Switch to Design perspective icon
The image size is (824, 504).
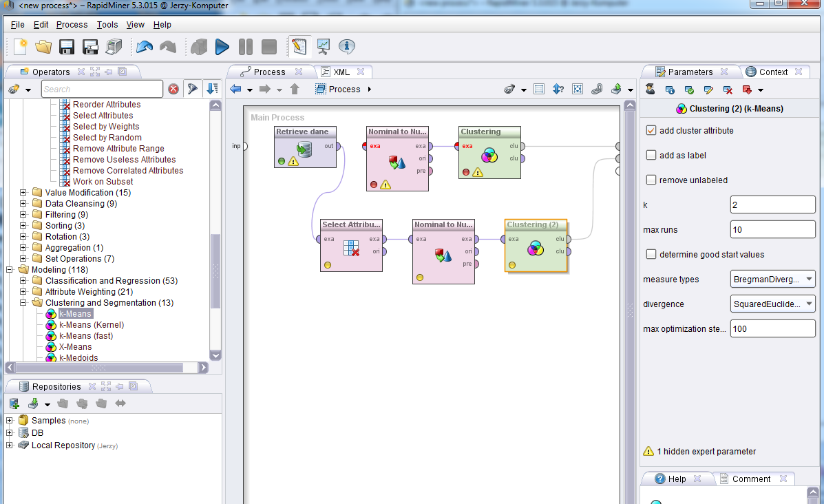click(x=299, y=47)
